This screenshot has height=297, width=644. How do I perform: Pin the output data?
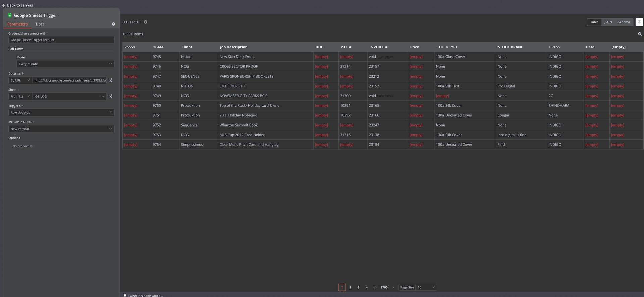pyautogui.click(x=639, y=22)
